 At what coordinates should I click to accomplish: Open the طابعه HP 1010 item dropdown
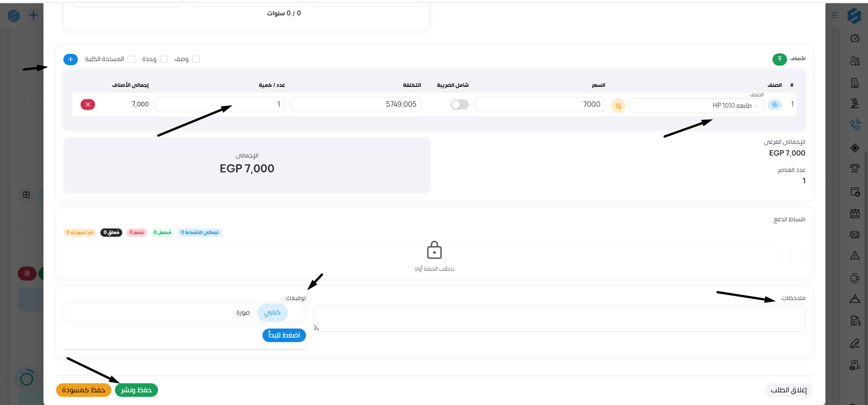coord(696,105)
